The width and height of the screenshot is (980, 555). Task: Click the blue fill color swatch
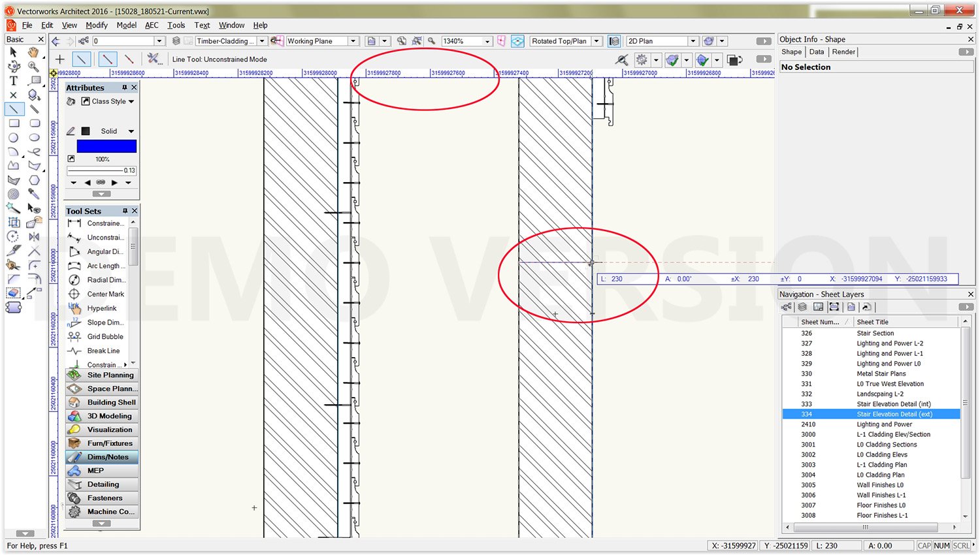coord(106,146)
